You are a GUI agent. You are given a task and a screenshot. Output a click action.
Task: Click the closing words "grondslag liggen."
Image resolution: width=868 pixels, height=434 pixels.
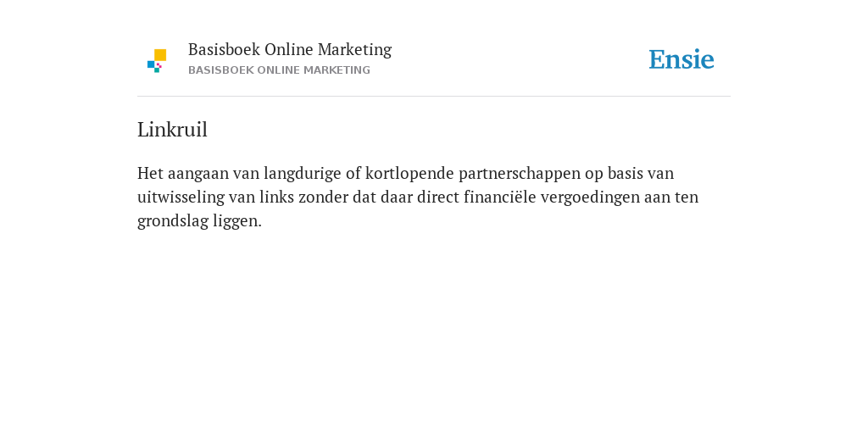(x=199, y=221)
